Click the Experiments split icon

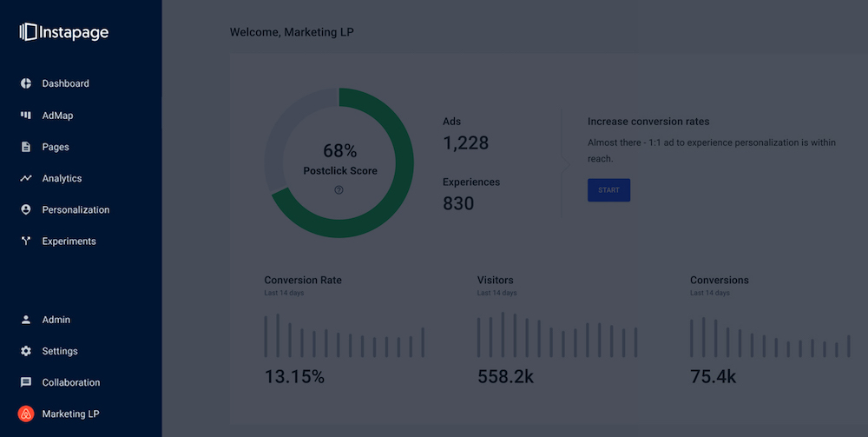click(26, 241)
